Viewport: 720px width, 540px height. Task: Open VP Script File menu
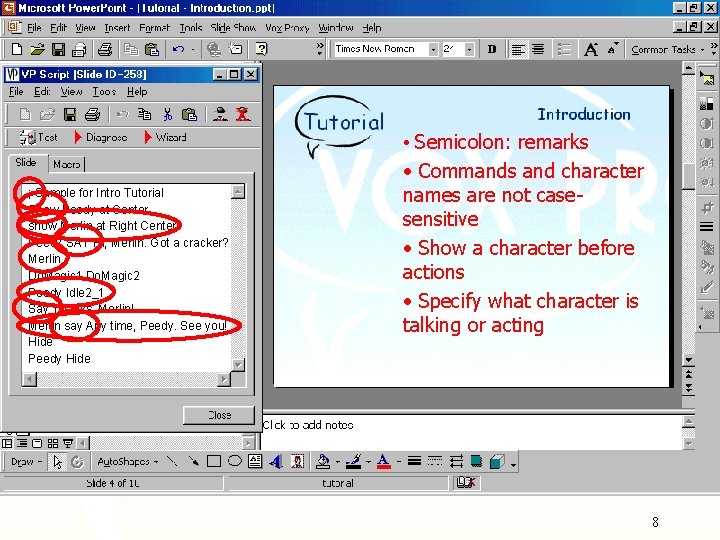[x=16, y=92]
